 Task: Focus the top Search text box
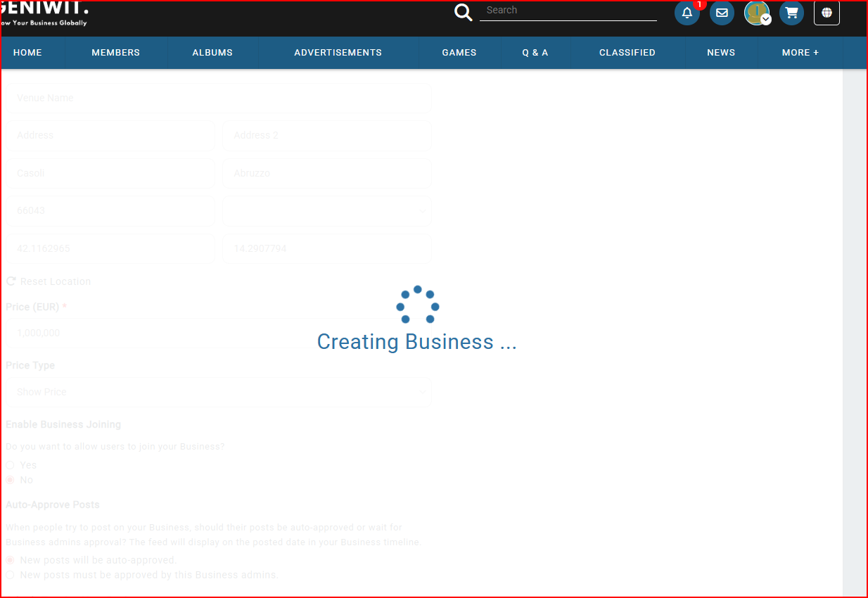coord(568,11)
